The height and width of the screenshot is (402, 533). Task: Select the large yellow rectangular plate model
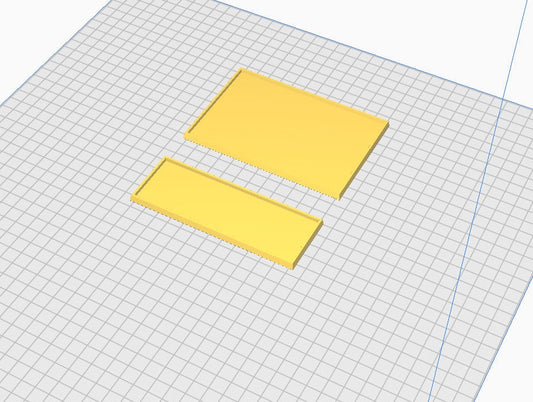click(287, 133)
